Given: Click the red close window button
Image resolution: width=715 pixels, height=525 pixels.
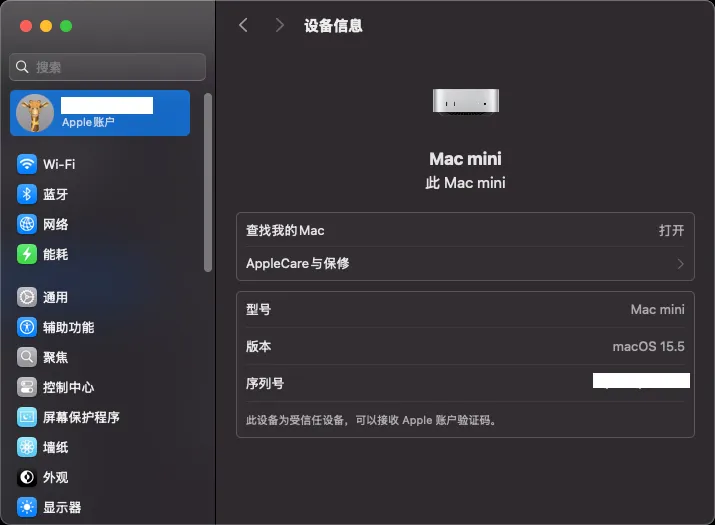Looking at the screenshot, I should 26,26.
